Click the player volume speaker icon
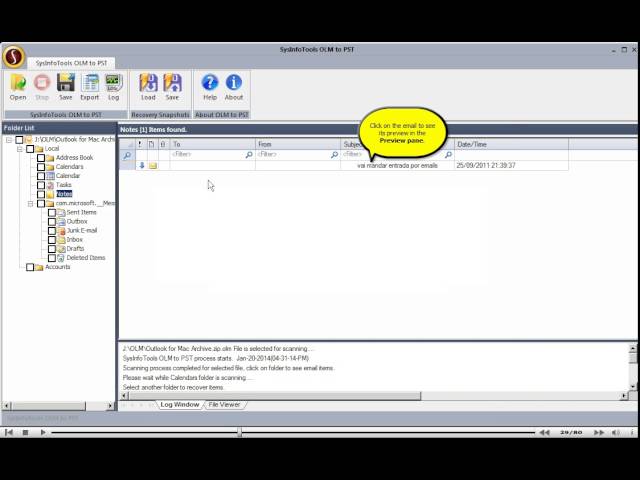This screenshot has height=480, width=640. pos(616,432)
